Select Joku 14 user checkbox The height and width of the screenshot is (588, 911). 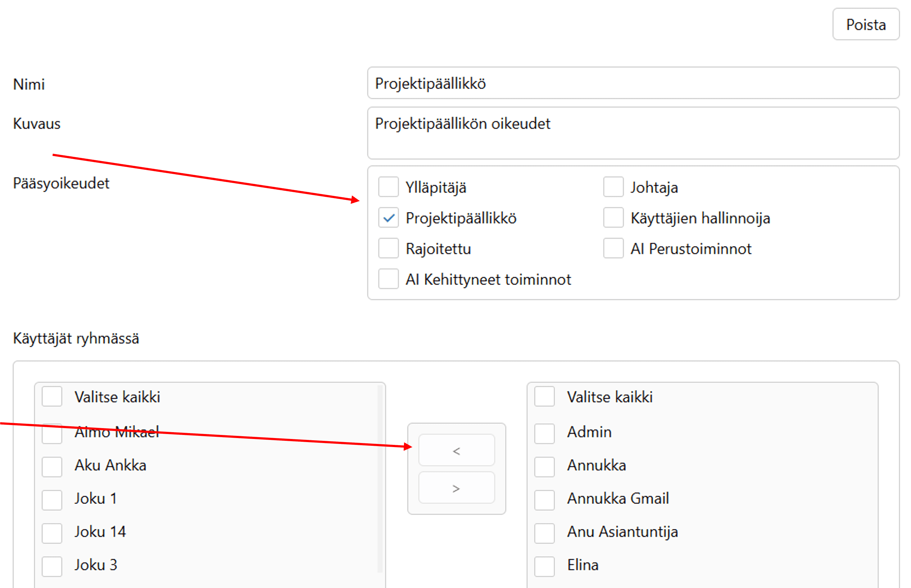52,533
